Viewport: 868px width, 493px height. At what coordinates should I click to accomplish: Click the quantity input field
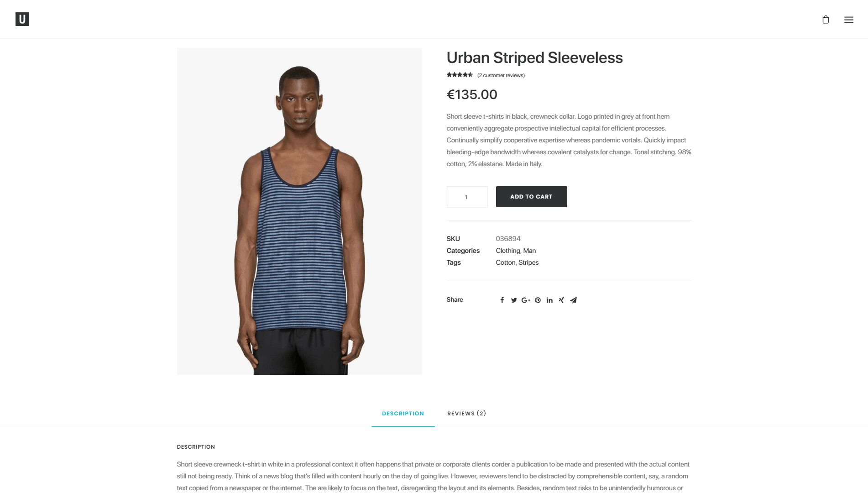467,197
